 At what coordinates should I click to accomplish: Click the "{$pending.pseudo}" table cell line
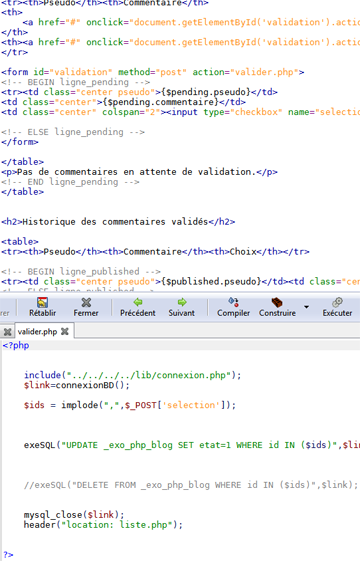(x=139, y=92)
